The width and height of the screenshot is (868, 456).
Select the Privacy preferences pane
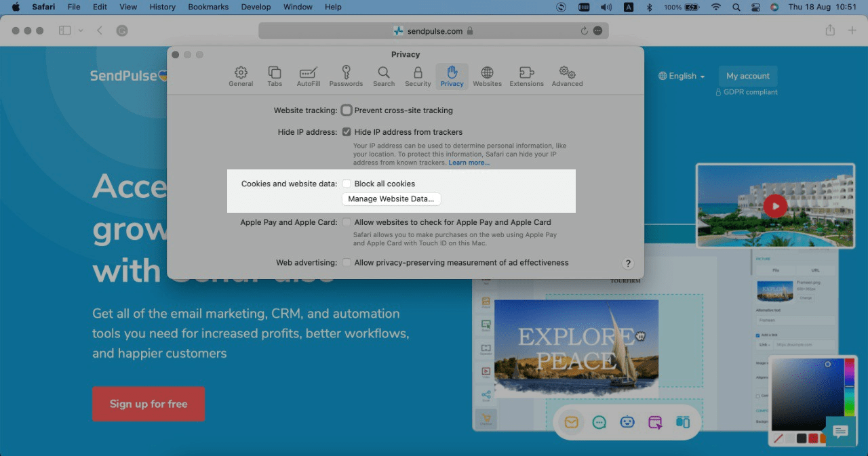(x=452, y=77)
